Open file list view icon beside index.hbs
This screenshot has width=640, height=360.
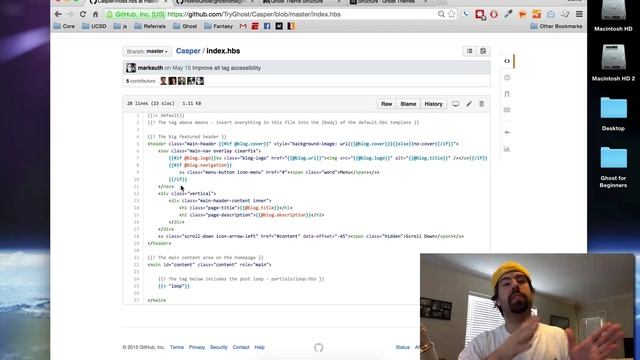pos(470,51)
